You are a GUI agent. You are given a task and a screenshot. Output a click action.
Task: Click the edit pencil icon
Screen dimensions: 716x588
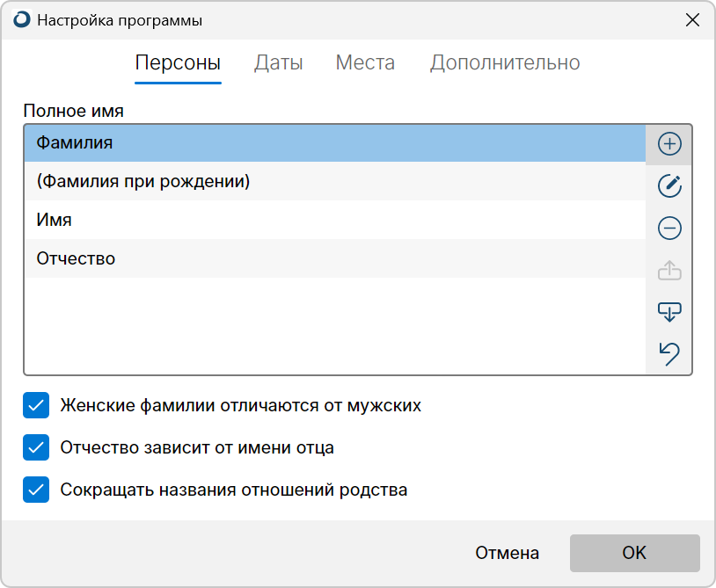669,185
